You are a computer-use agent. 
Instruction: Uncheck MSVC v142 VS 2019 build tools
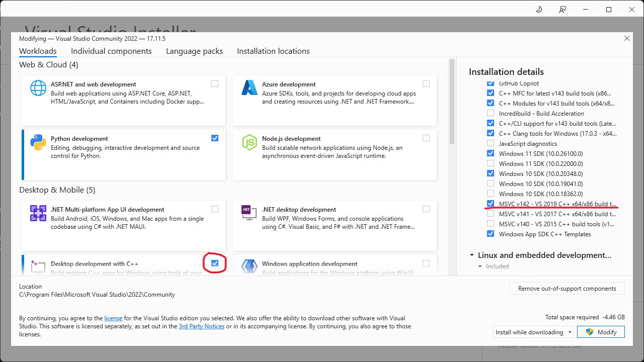pos(491,204)
